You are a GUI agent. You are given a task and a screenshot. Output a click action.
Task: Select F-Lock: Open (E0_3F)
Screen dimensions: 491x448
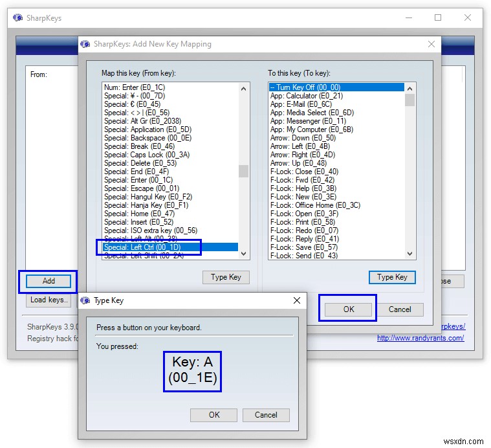[x=336, y=214]
